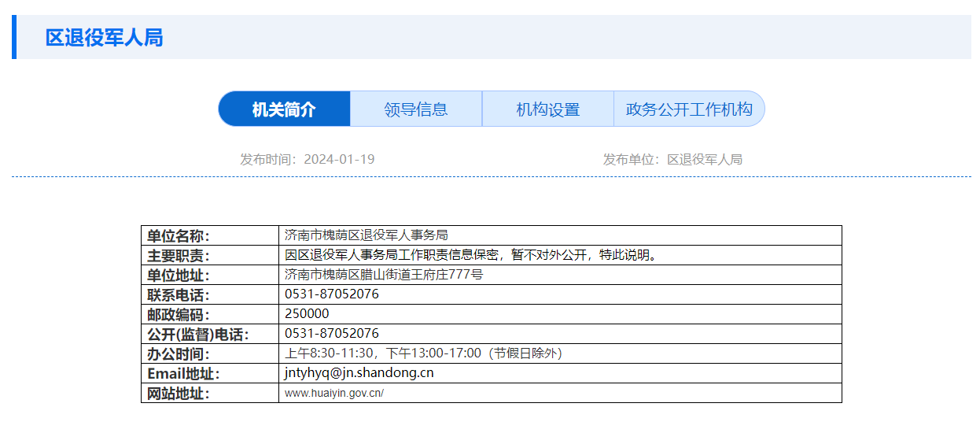
Task: Select the phone number next to 公开(监督)电话
Action: click(x=332, y=333)
